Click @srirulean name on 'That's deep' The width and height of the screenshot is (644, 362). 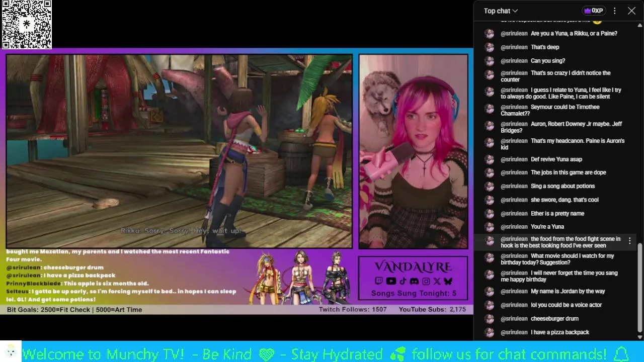(x=514, y=47)
